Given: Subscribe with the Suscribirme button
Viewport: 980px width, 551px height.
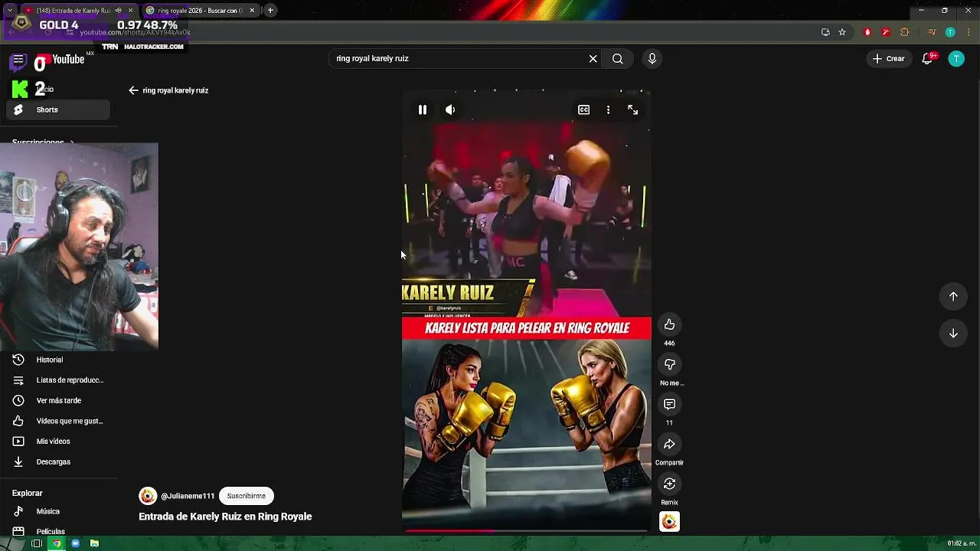Looking at the screenshot, I should tap(246, 496).
